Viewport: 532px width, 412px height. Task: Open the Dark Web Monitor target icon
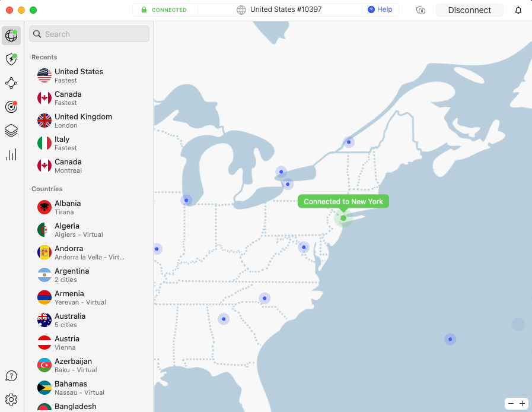[x=11, y=107]
